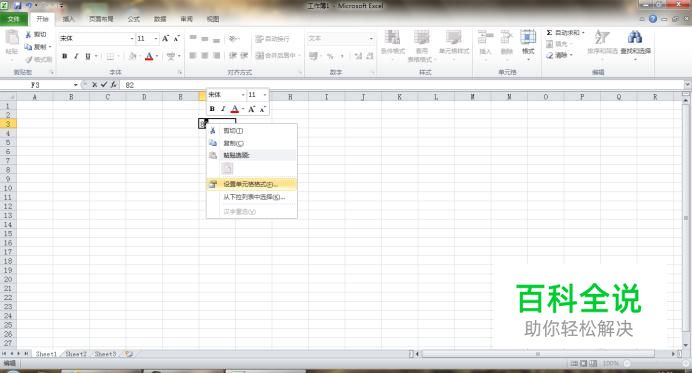Click the 条件格式 conditional formatting icon

point(392,38)
